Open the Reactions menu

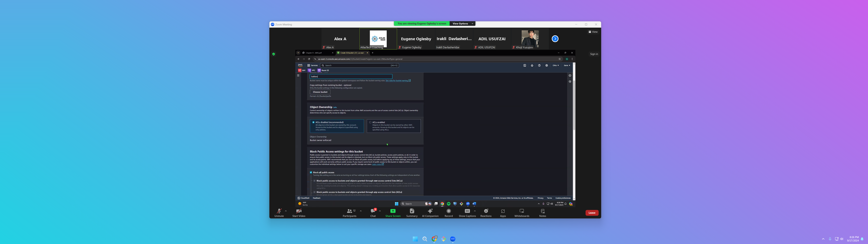coord(486,211)
